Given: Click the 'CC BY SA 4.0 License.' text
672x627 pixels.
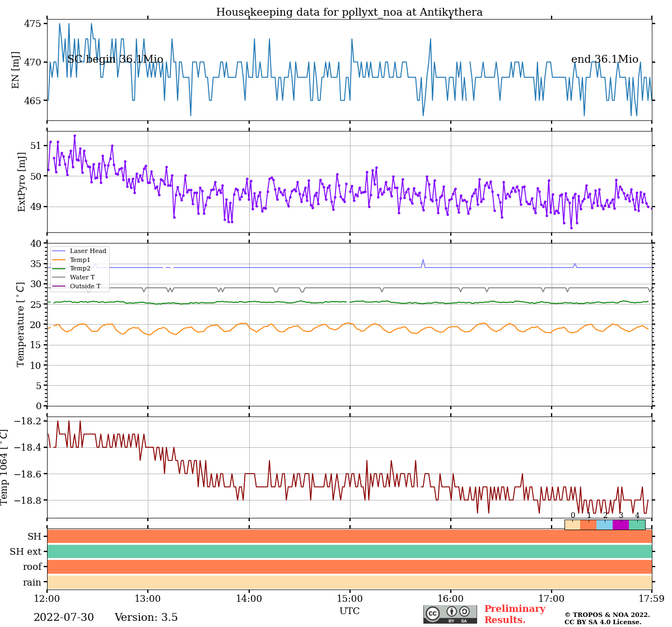Looking at the screenshot, I should pos(603,622).
